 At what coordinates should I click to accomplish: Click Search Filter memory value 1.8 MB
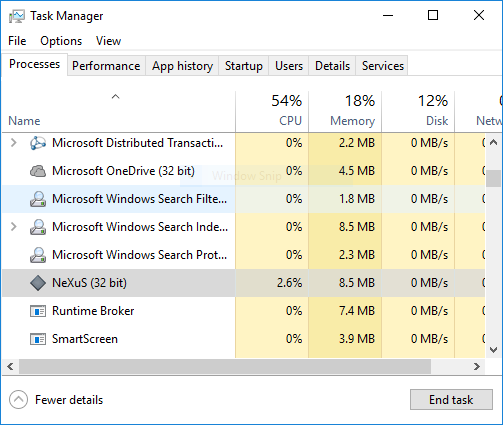(357, 199)
